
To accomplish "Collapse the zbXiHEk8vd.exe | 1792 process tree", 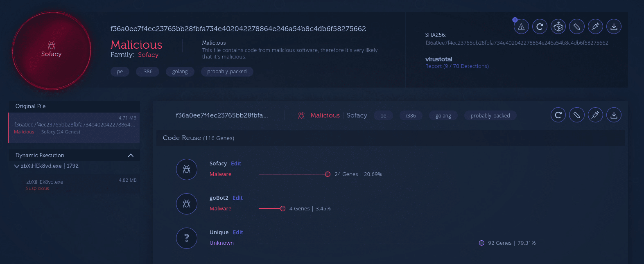I will [x=17, y=166].
